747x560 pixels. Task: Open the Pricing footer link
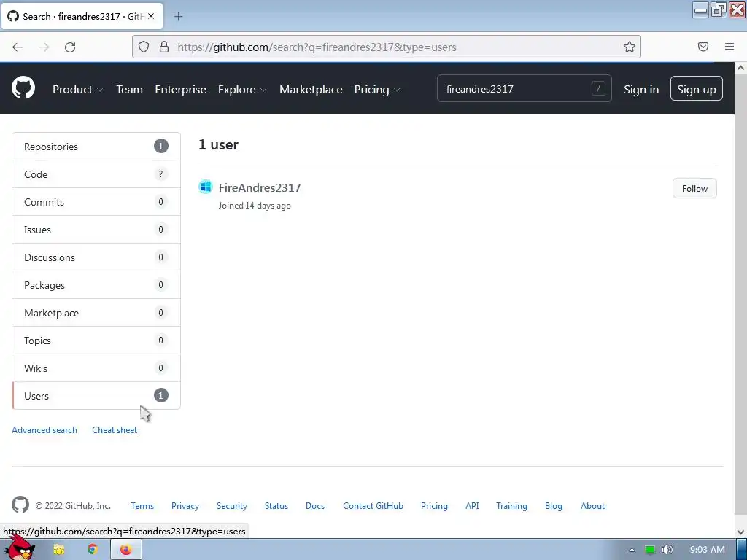434,506
